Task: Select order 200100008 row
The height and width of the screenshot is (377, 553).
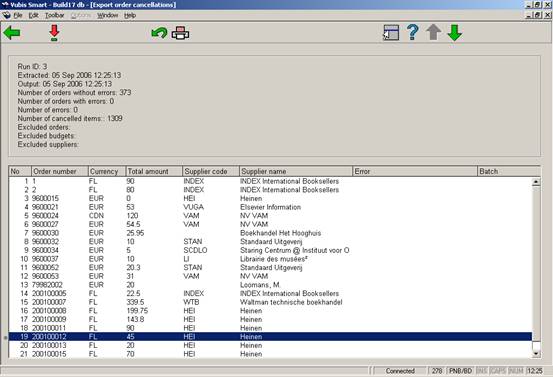Action: [270, 311]
